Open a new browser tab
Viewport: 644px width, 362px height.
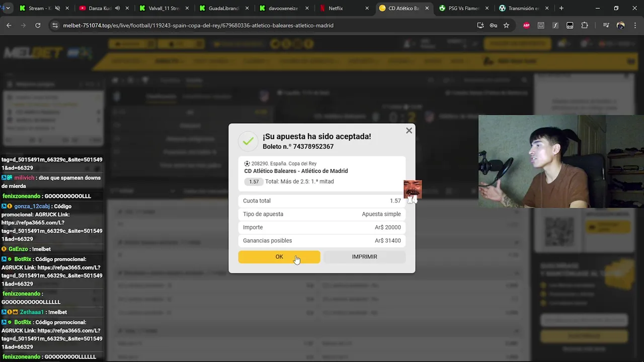click(x=561, y=8)
